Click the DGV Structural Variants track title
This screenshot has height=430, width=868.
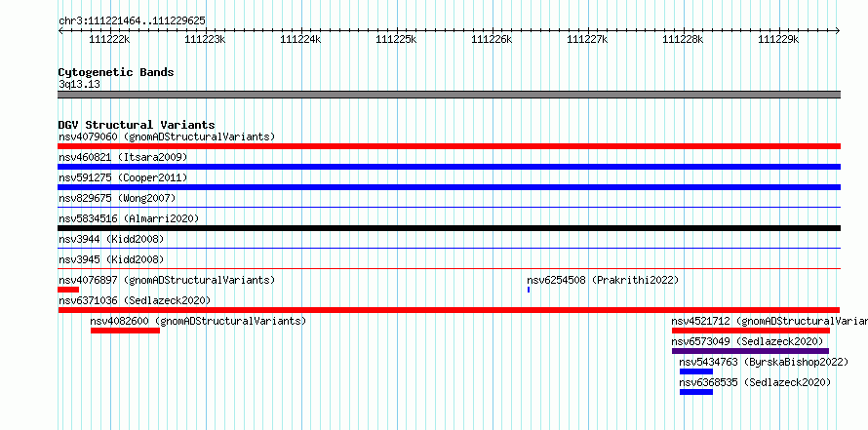click(x=137, y=125)
